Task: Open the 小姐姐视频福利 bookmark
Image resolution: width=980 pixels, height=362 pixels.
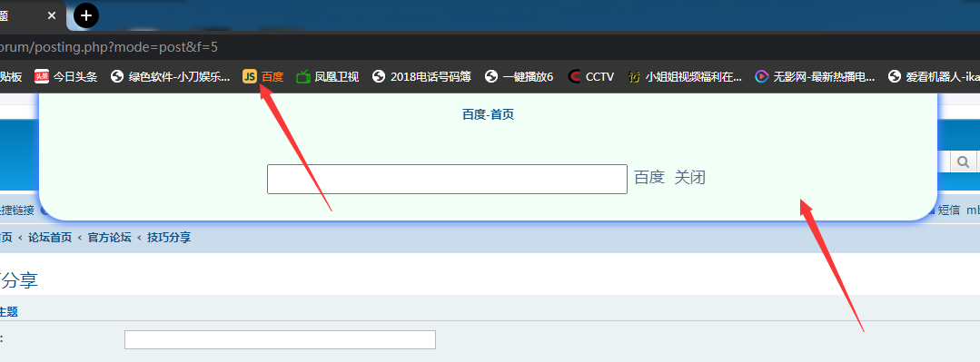Action: click(x=685, y=77)
